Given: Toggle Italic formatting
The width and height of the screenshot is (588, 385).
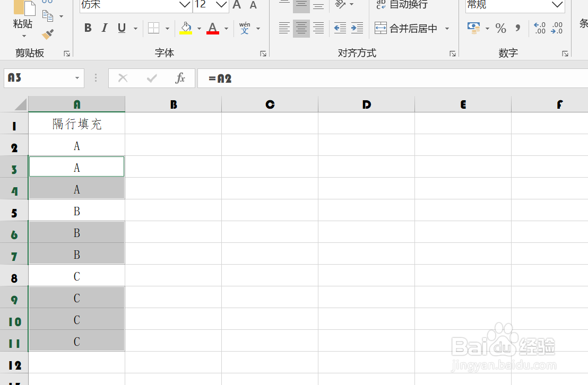Looking at the screenshot, I should tap(105, 28).
